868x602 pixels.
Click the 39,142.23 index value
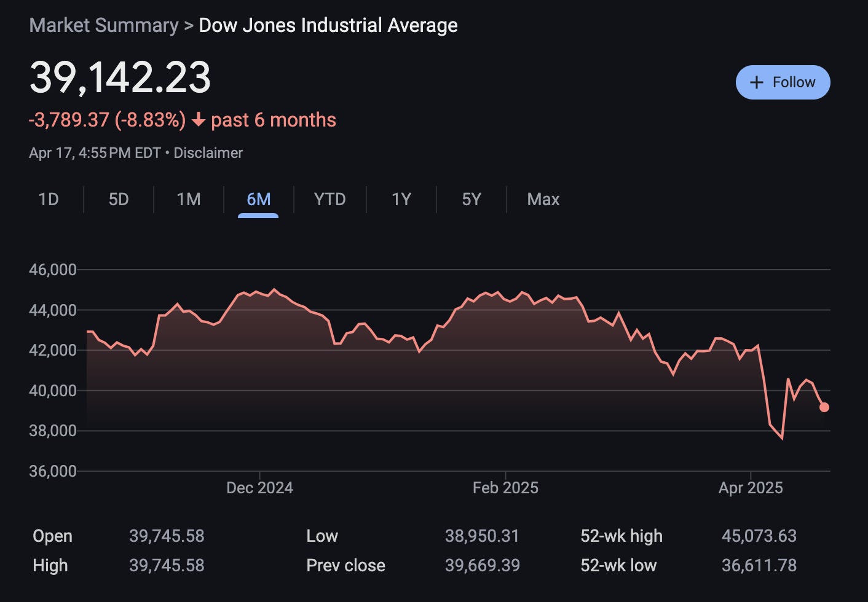tap(120, 77)
